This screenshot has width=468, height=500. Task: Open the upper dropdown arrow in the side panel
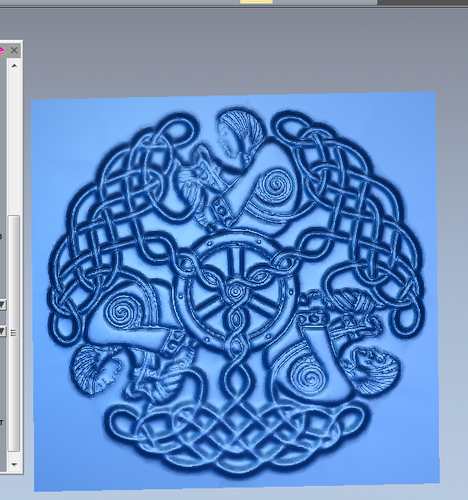[x=2, y=305]
